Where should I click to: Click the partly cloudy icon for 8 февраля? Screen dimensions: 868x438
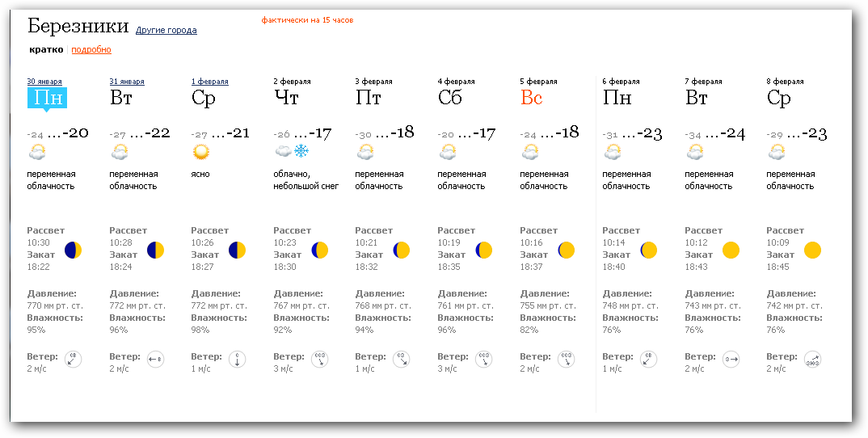776,151
